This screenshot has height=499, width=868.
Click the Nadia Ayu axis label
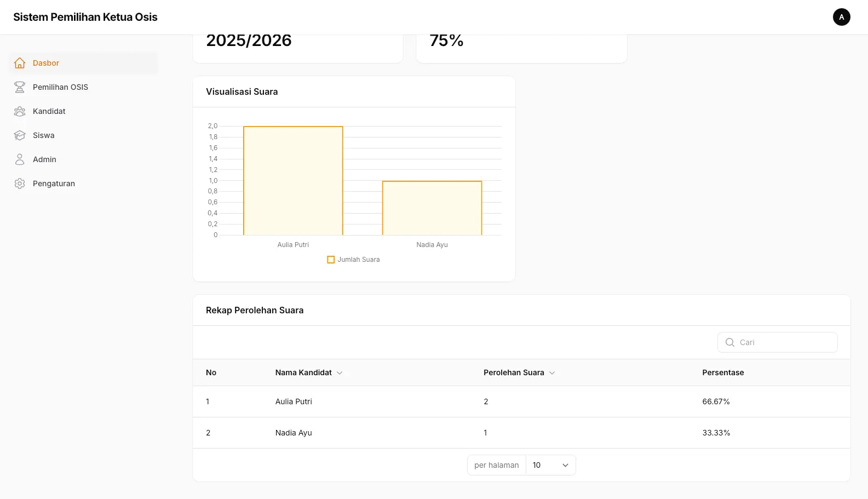coord(432,245)
